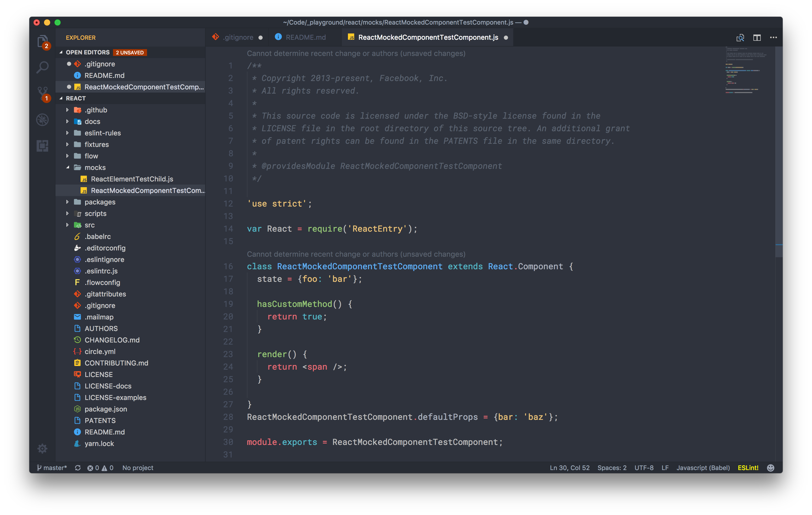This screenshot has height=515, width=812.
Task: Switch to the README.md tab
Action: pos(305,37)
